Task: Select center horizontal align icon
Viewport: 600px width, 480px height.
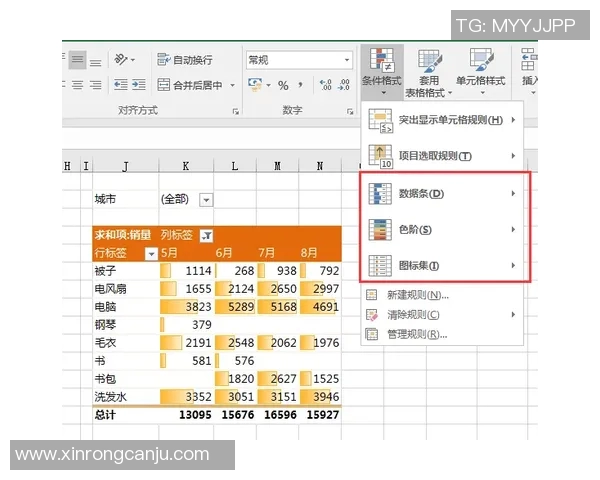Action: click(x=78, y=85)
